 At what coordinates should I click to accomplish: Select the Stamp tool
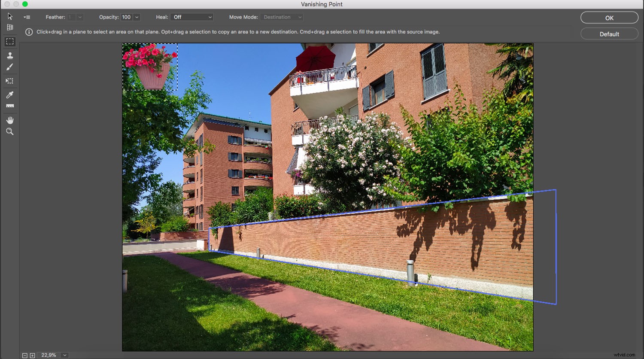[x=10, y=55]
